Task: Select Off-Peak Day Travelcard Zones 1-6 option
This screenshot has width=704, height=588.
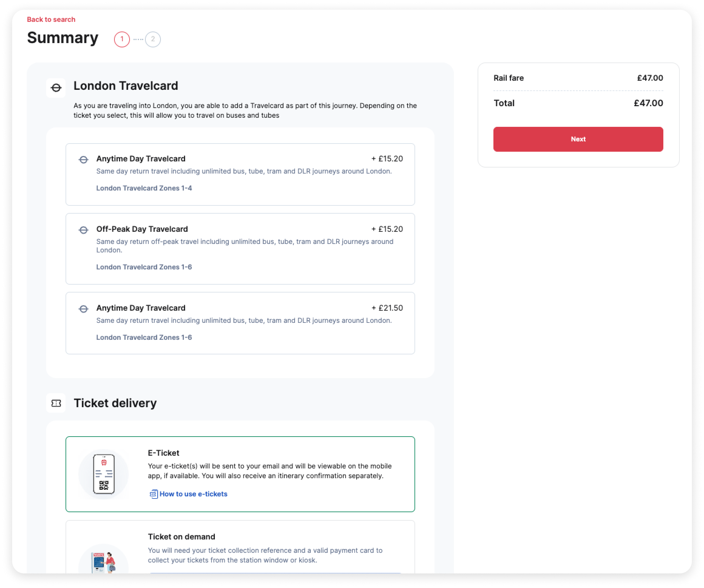Action: coord(240,249)
